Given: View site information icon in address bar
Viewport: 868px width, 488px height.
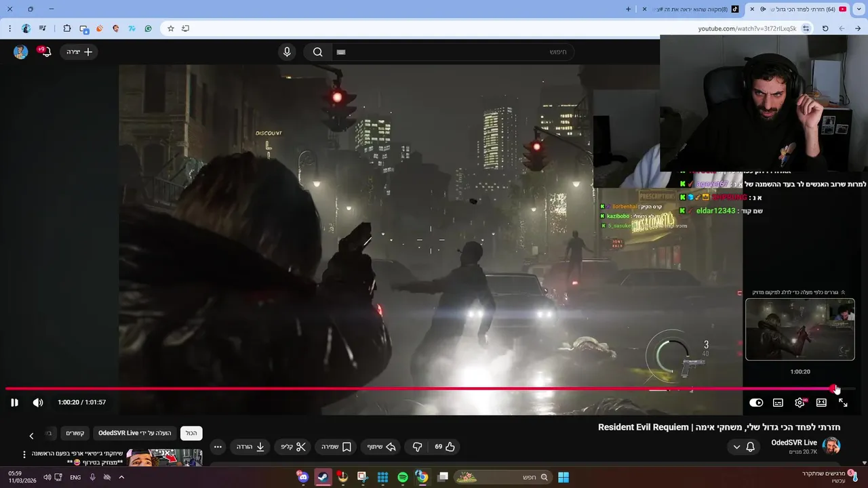Looking at the screenshot, I should coord(806,28).
